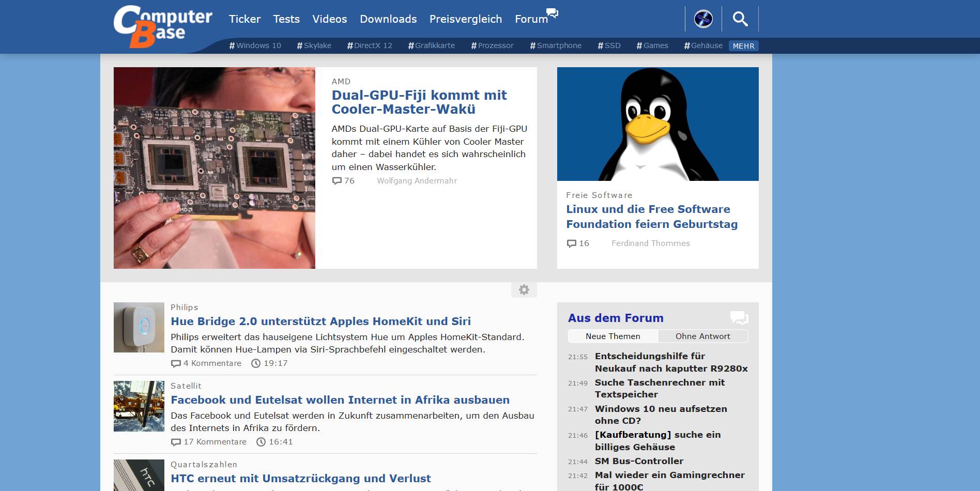Click the ComputerBase logo
The height and width of the screenshot is (491, 980).
click(163, 26)
